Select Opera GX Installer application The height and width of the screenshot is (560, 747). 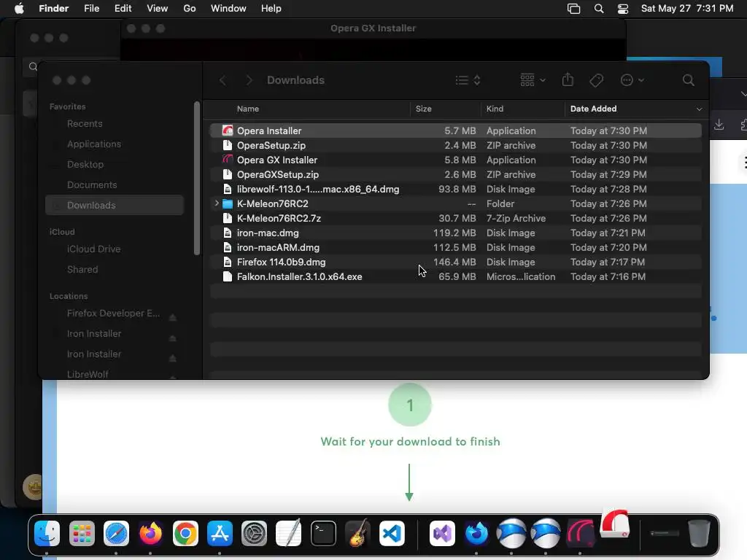pyautogui.click(x=455, y=160)
